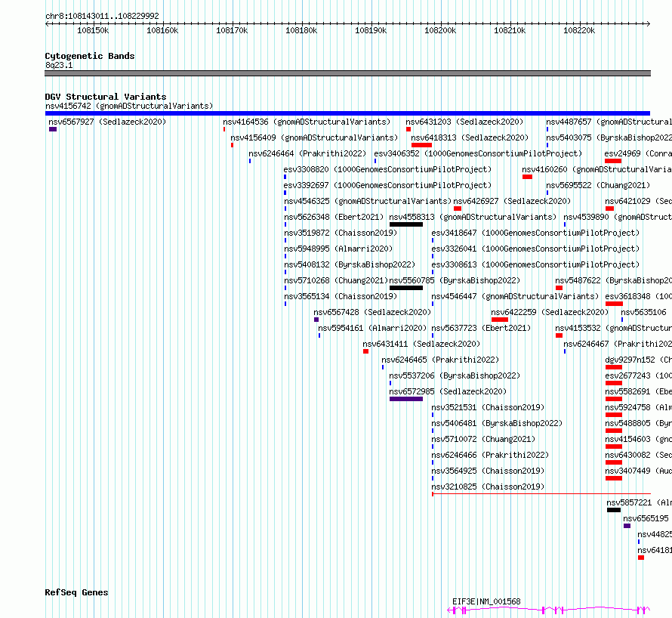The image size is (672, 618).
Task: Click the 108170k ruler tick label
Action: coord(232,30)
